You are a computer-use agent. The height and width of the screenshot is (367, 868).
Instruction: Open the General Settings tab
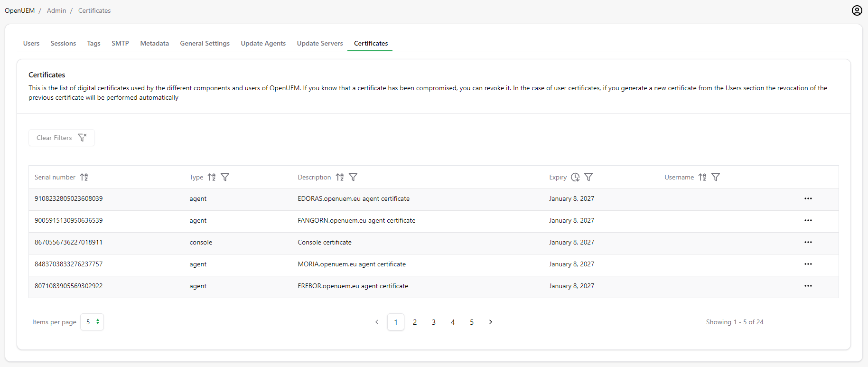point(205,43)
